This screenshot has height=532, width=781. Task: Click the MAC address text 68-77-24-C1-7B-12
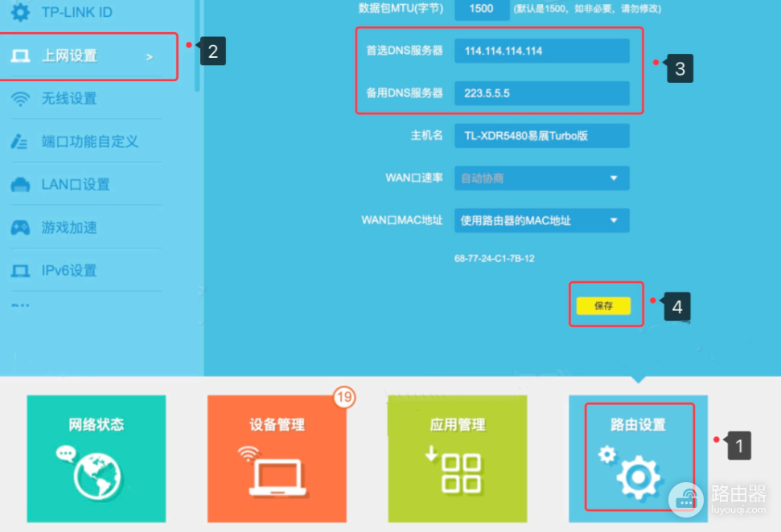tap(494, 258)
